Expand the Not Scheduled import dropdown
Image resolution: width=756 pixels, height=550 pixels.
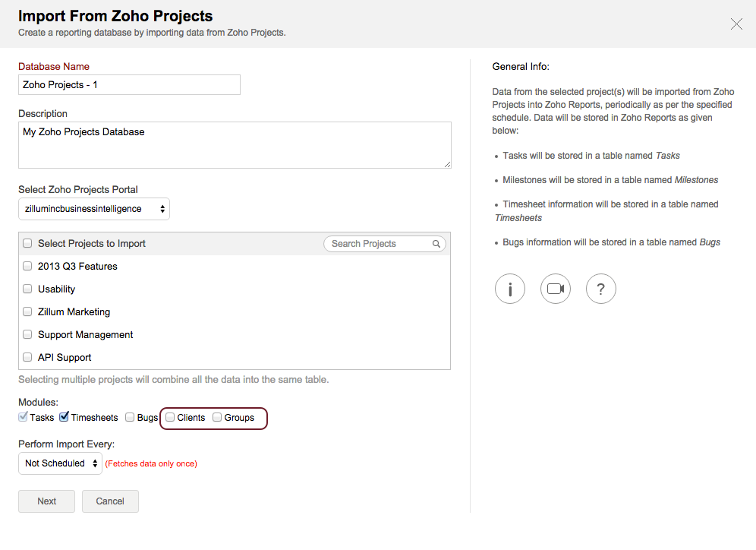pyautogui.click(x=60, y=463)
